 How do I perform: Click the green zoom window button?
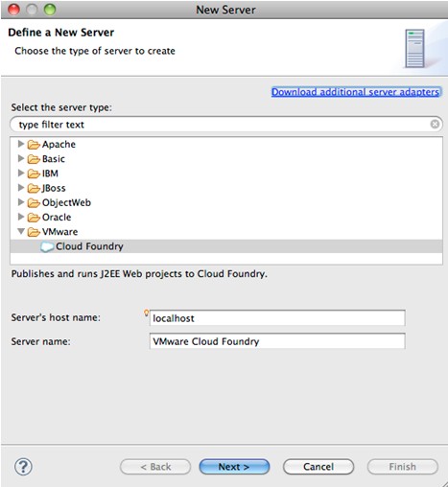[50, 10]
